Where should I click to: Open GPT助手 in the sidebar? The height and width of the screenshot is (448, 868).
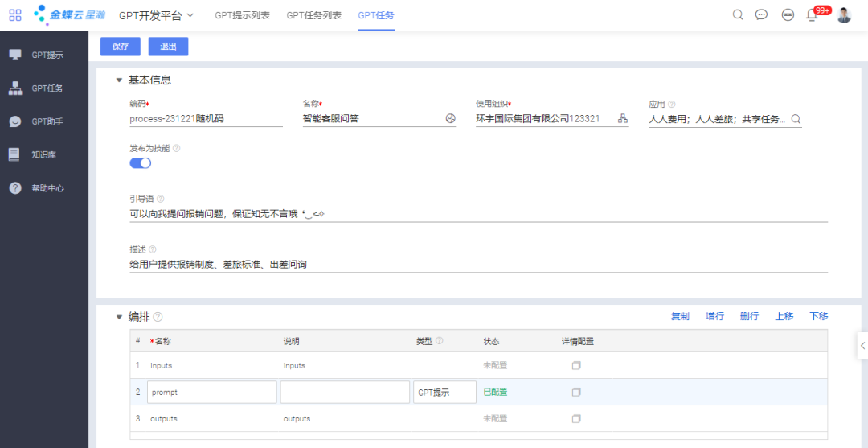(47, 121)
